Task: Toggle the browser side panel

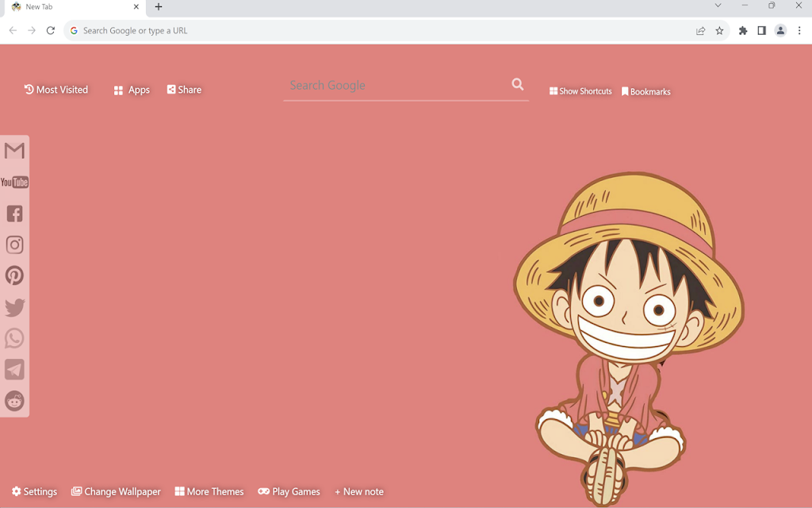Action: (x=762, y=31)
